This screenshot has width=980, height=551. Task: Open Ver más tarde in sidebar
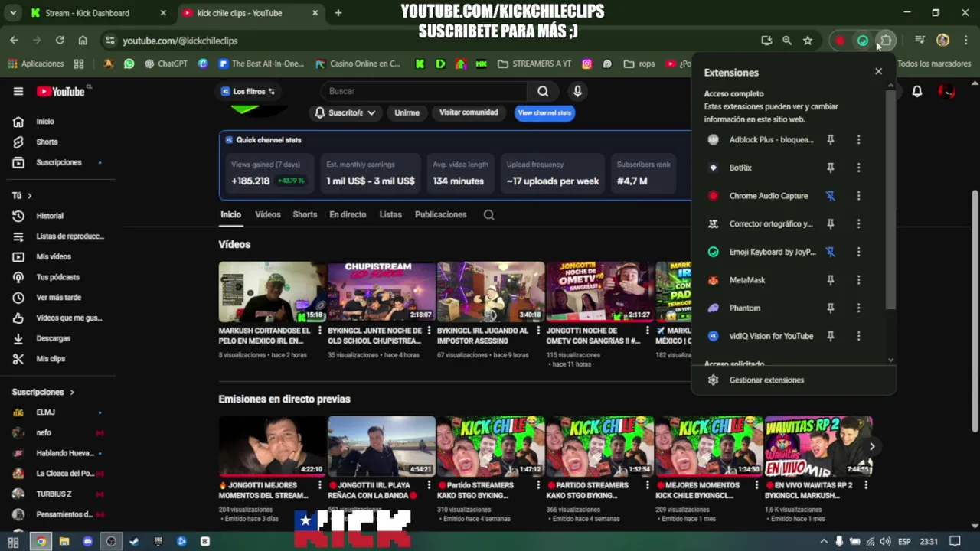click(57, 297)
